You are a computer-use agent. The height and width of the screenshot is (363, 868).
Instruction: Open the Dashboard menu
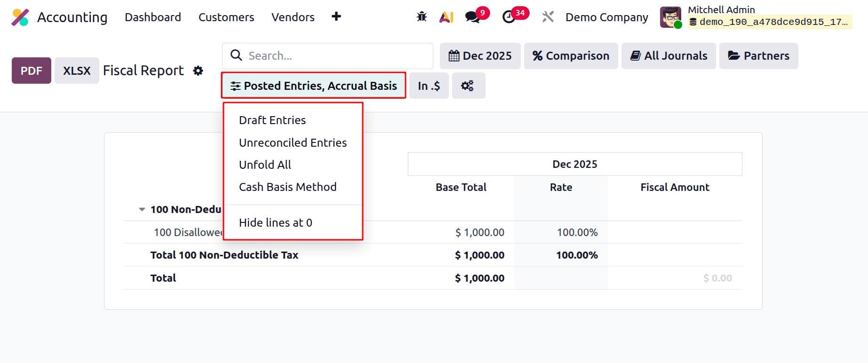(x=153, y=17)
